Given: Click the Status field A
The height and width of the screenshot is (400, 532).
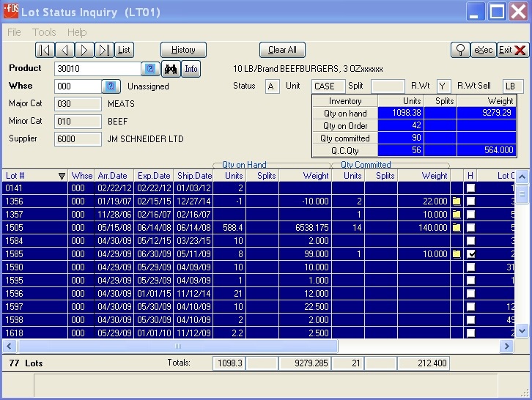Looking at the screenshot, I should point(273,86).
